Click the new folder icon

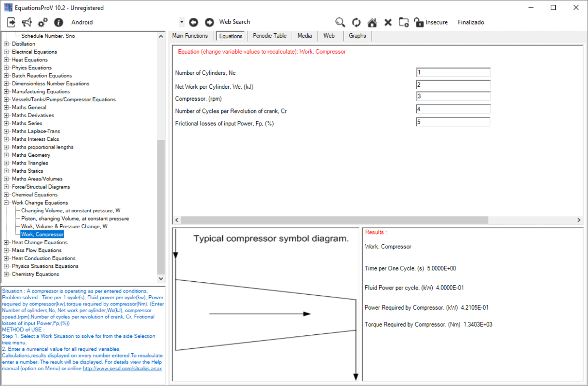coord(404,22)
